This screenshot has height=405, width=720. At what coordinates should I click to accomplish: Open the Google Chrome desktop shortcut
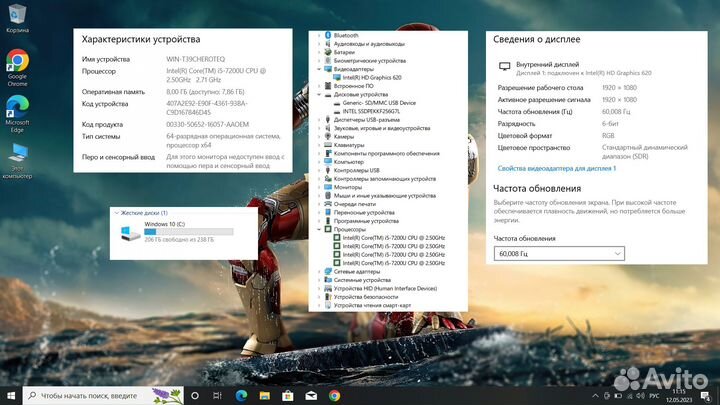[17, 68]
